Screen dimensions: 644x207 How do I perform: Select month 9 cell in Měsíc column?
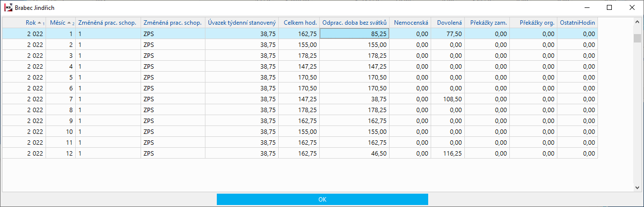click(x=61, y=121)
